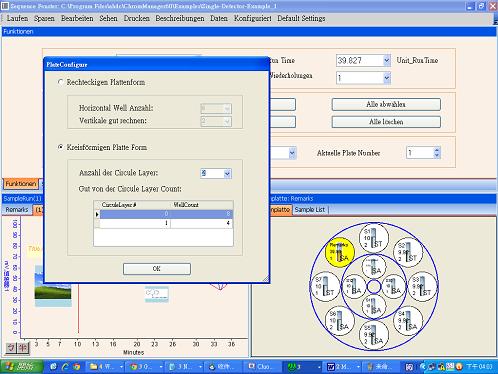
Task: Select the bottom vial of the inner ring
Action: tap(374, 306)
